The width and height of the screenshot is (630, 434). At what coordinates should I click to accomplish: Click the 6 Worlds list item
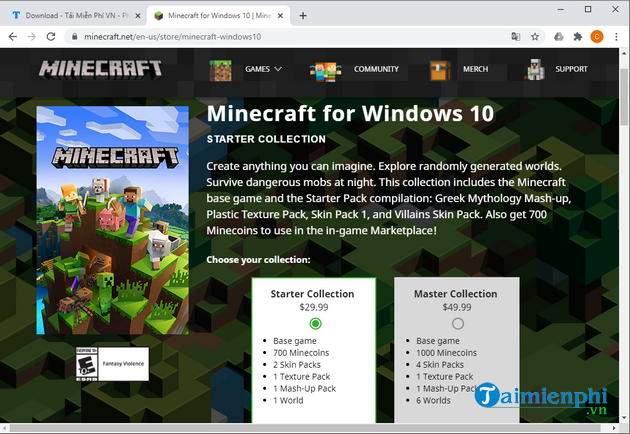tap(433, 401)
